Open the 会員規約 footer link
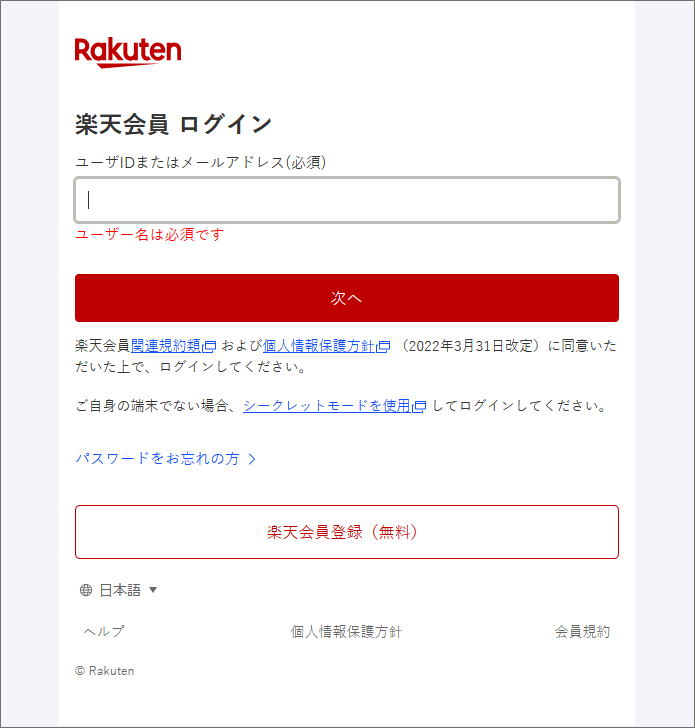Screen dimensions: 695x728 coord(582,631)
